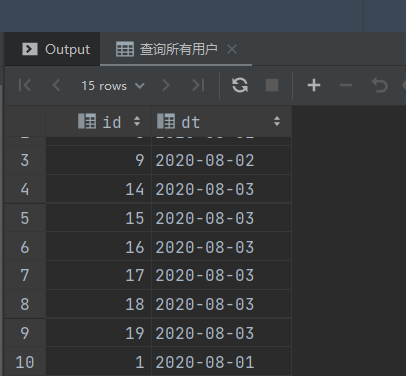Click the stop/cancel running query icon
The image size is (406, 376).
coord(272,85)
